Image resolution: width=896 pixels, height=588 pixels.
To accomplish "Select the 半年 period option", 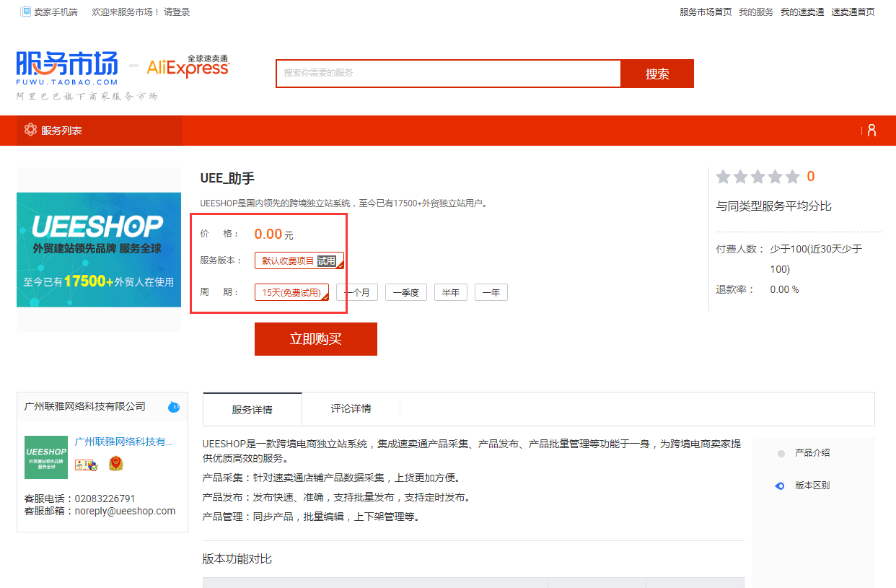I will tap(451, 292).
